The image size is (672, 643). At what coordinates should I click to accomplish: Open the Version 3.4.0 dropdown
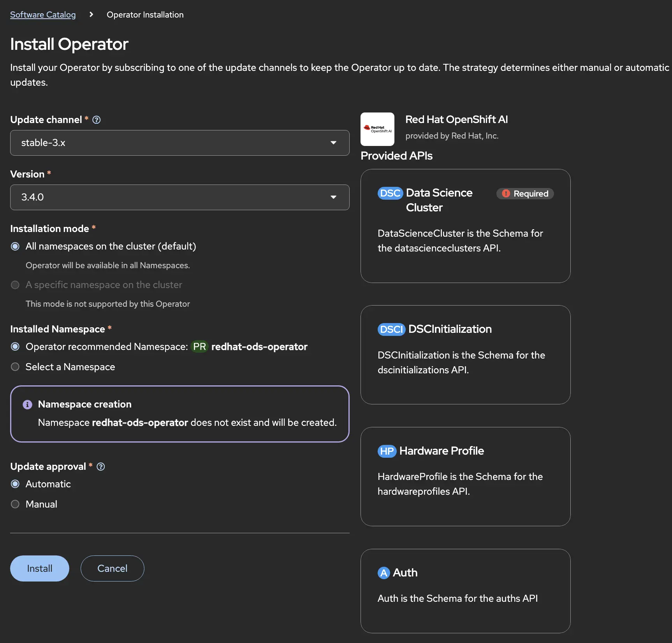point(180,197)
